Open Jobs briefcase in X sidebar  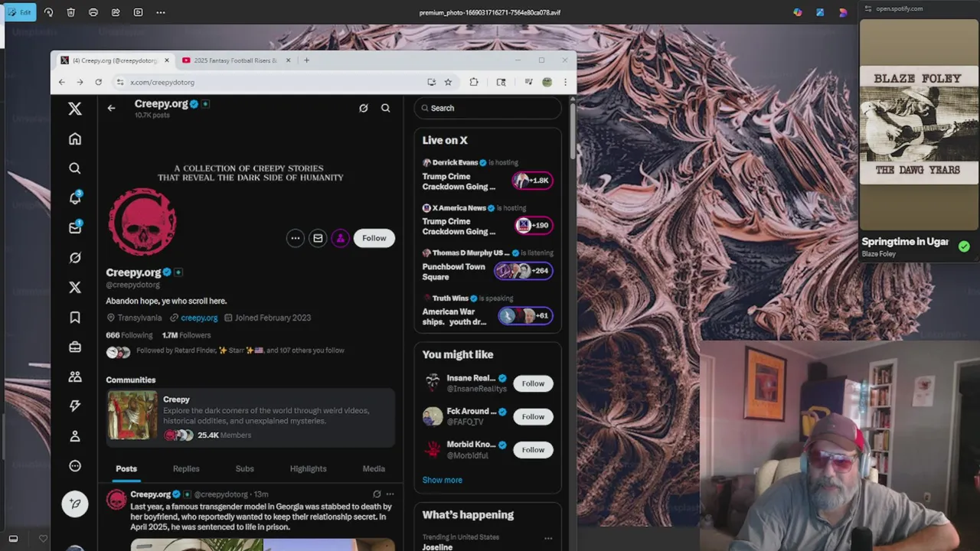(75, 347)
